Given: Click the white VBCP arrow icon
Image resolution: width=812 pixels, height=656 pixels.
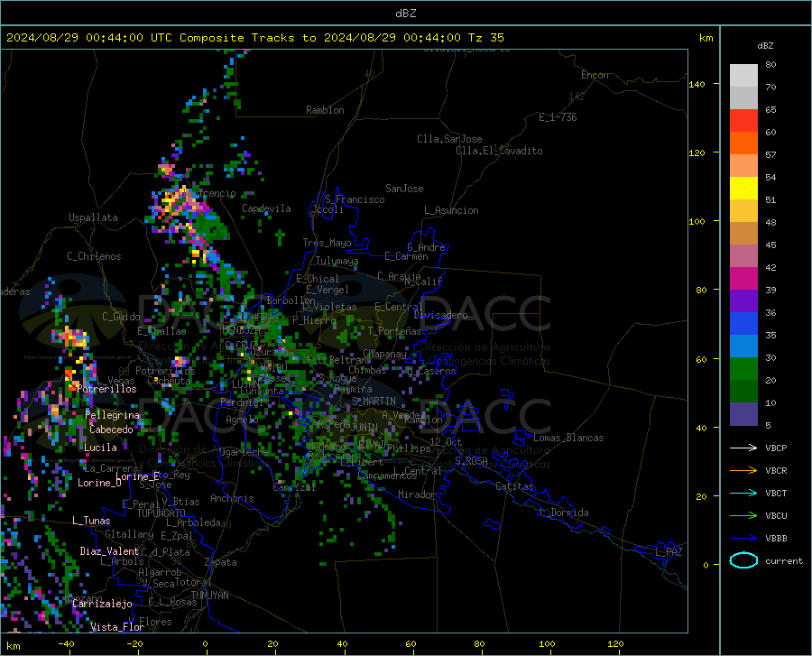Looking at the screenshot, I should coord(743,448).
